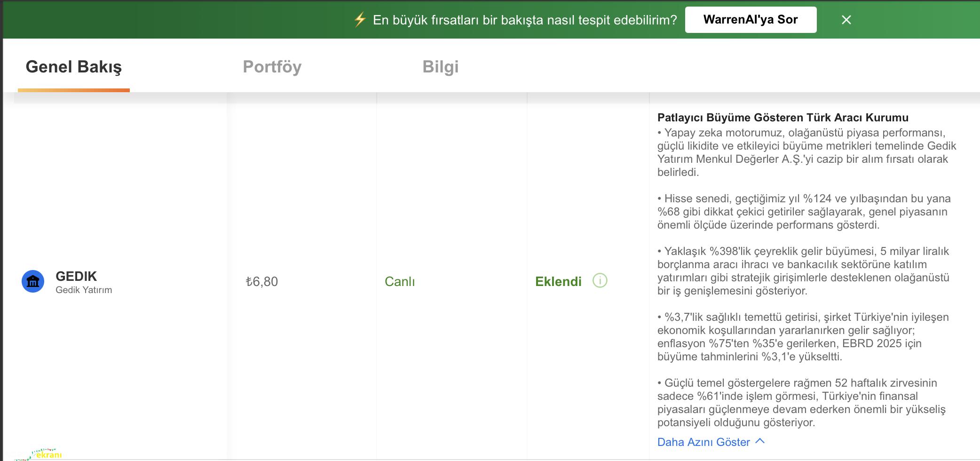Switch to the Portföy tab

[272, 67]
